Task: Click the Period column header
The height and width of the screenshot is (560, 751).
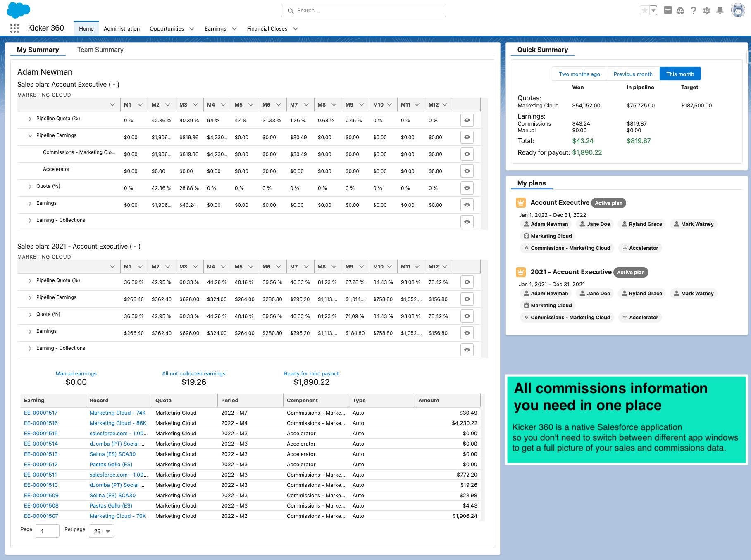Action: click(x=250, y=401)
